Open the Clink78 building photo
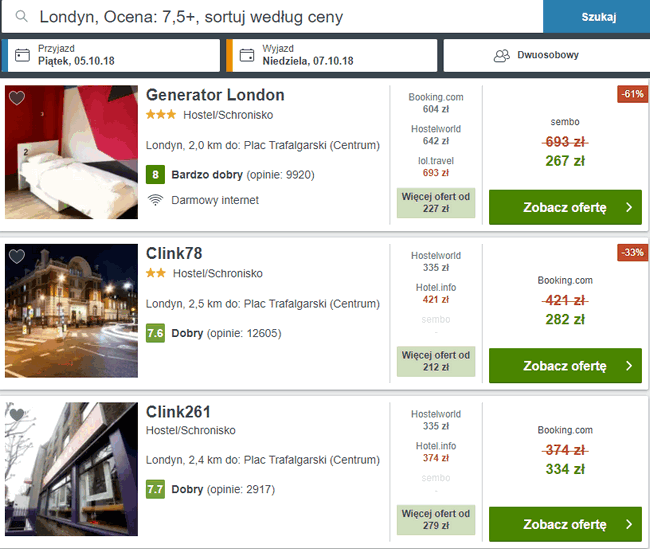This screenshot has height=549, width=650. (71, 311)
